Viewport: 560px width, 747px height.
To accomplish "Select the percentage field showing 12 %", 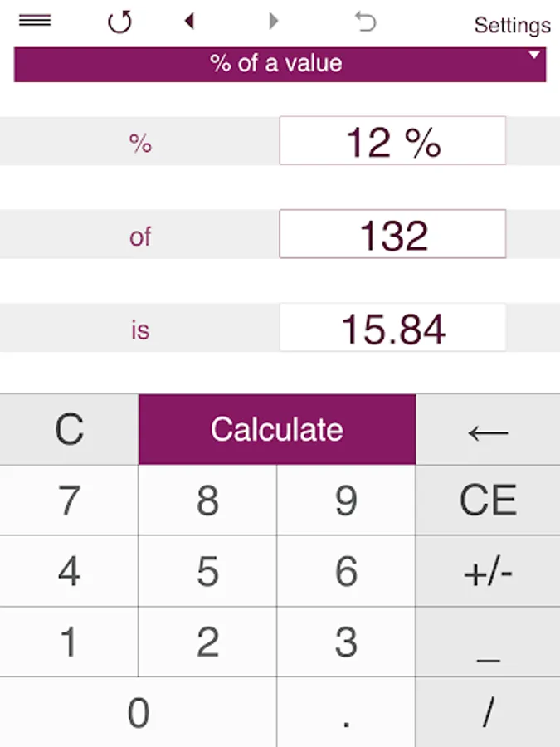I will tap(392, 140).
